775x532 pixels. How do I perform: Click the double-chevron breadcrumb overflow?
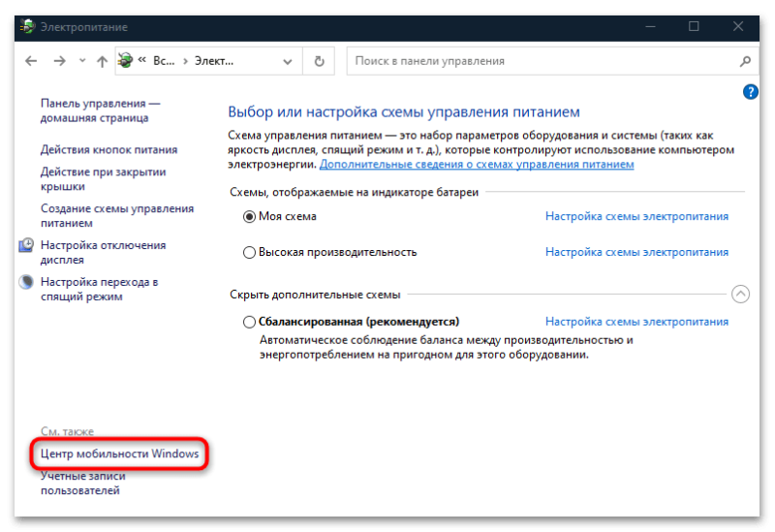point(141,60)
